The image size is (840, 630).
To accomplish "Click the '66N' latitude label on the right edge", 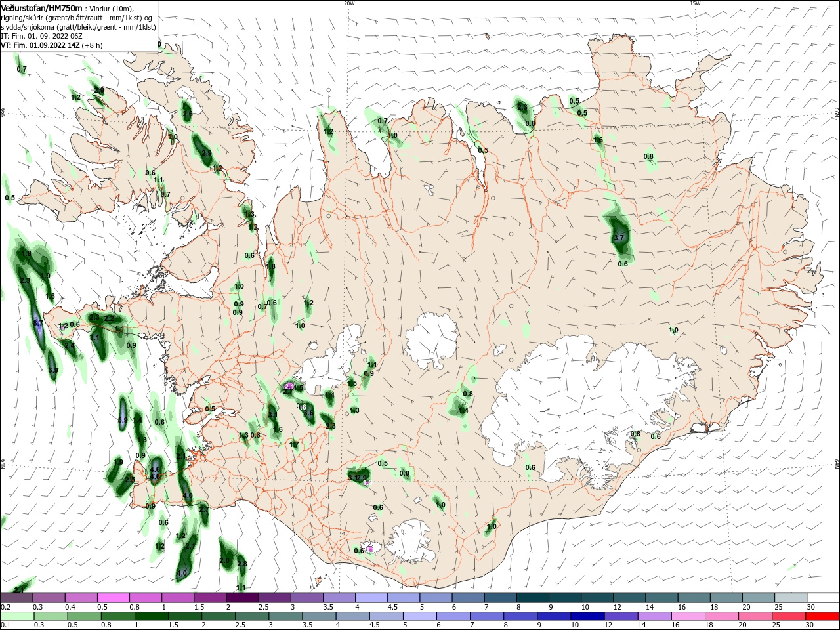I will point(837,114).
